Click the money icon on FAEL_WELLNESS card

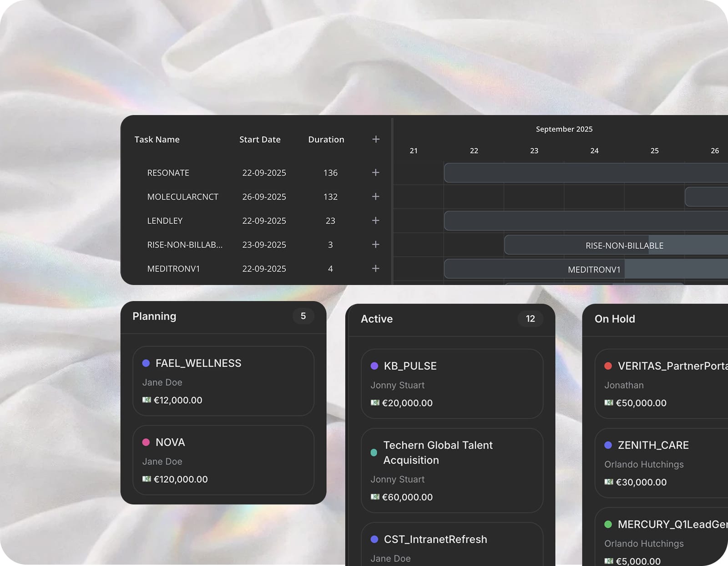point(147,400)
